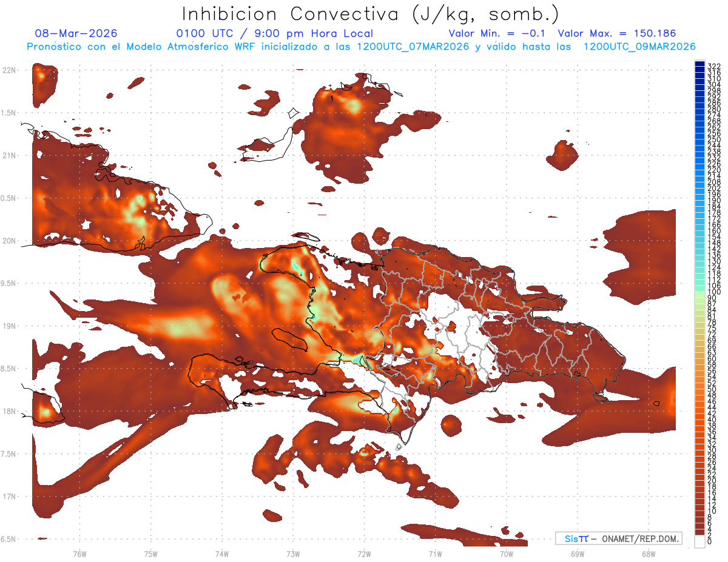The image size is (728, 562).
Task: Click the '8.5N' latitude label
Action: 8,369
